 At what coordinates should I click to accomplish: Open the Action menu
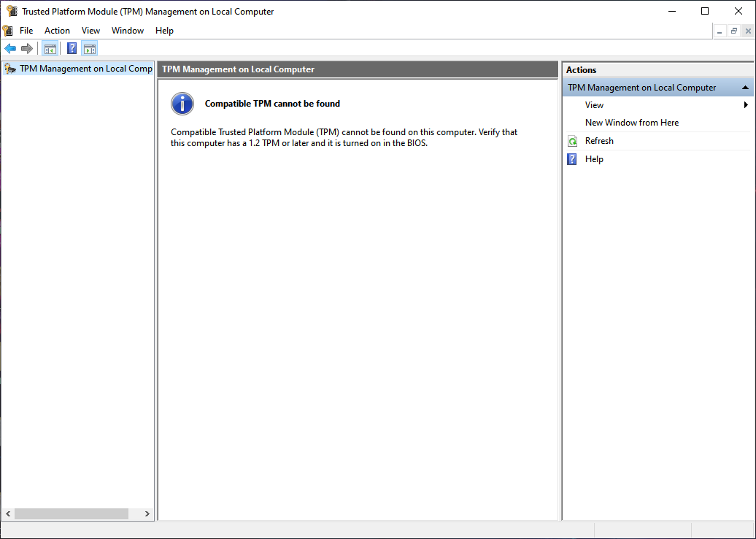[x=57, y=31]
